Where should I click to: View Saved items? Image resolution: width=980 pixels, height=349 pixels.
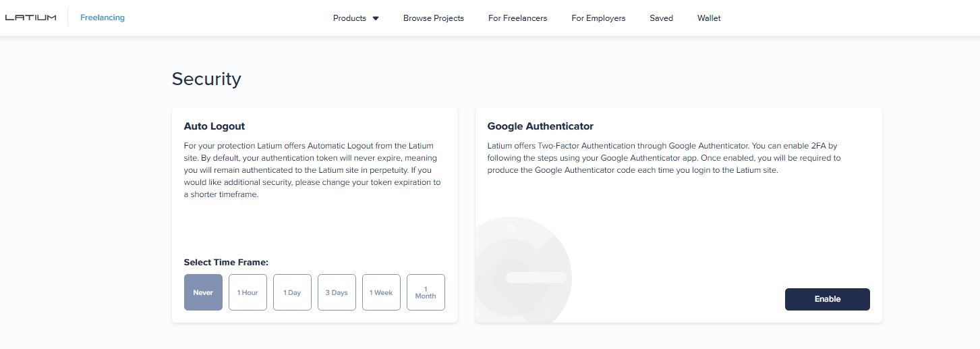661,18
